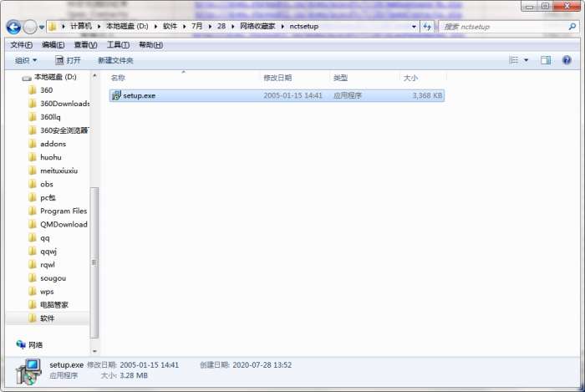Expand the 组织 dropdown button
Viewport: 585px width, 392px height.
pos(26,60)
